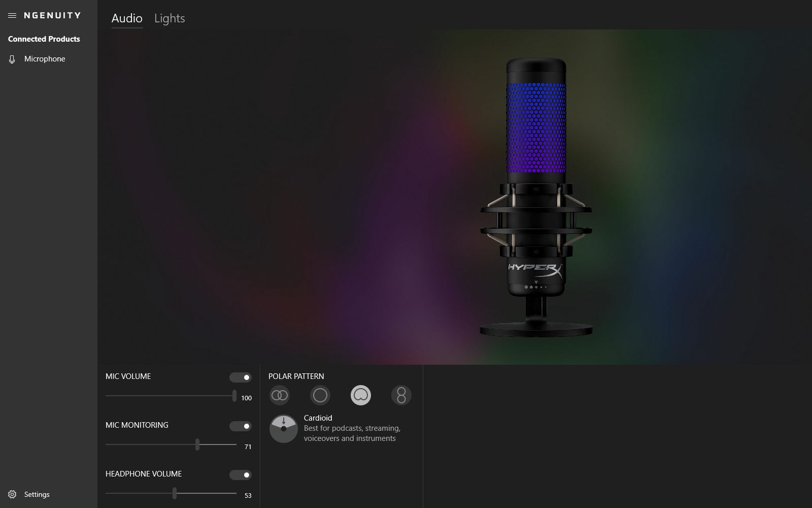Toggle the Mic Volume switch
This screenshot has height=508, width=812.
[241, 377]
